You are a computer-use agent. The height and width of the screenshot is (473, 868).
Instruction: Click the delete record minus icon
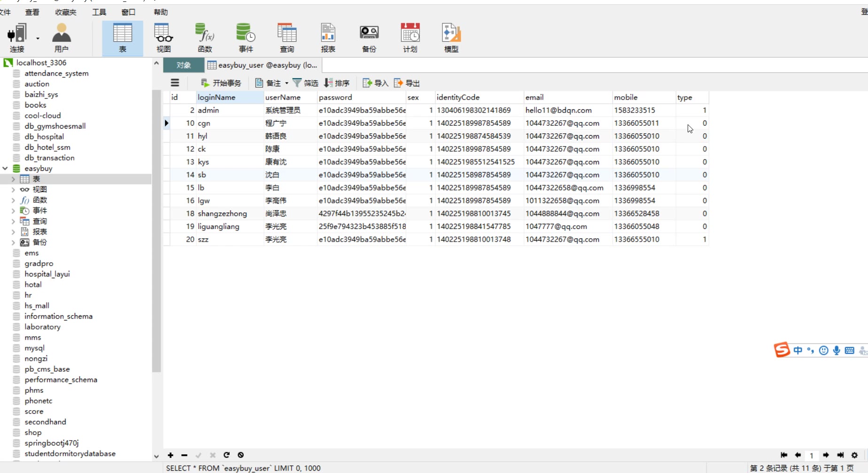(184, 455)
